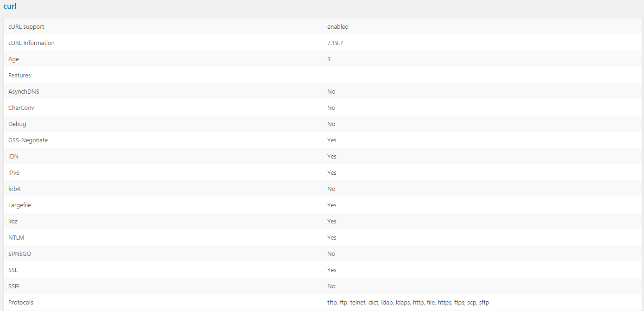The image size is (644, 311).
Task: Click the Features row label
Action: [x=19, y=76]
